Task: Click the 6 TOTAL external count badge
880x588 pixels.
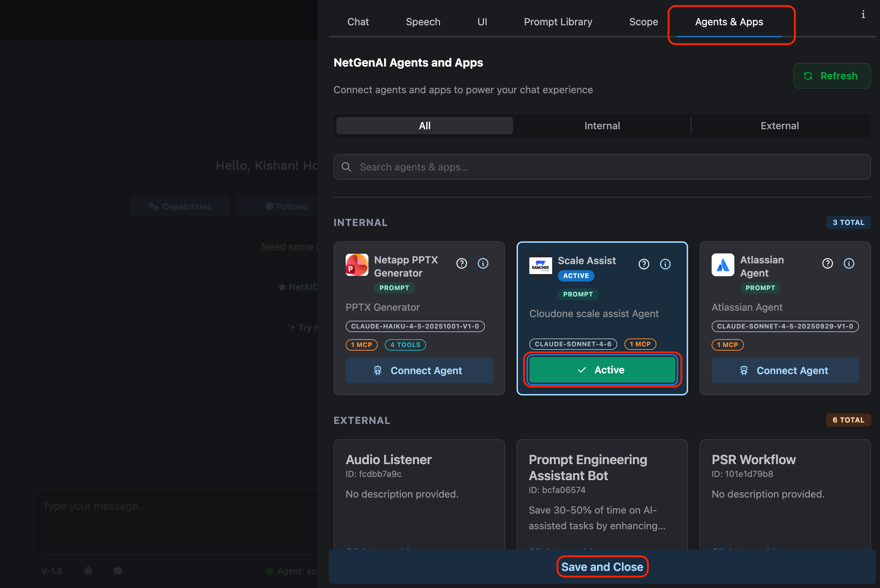Action: pos(848,420)
